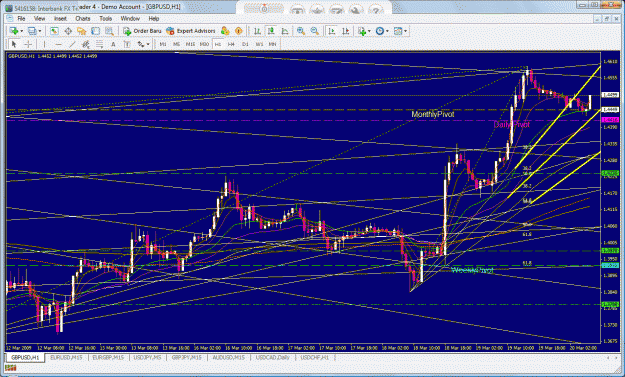The image size is (625, 377).
Task: Toggle Auto Scroll chart icon
Action: pos(332,31)
